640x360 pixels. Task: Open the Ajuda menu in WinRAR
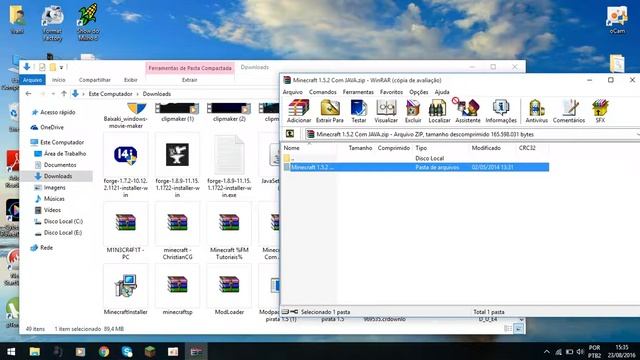pos(442,92)
